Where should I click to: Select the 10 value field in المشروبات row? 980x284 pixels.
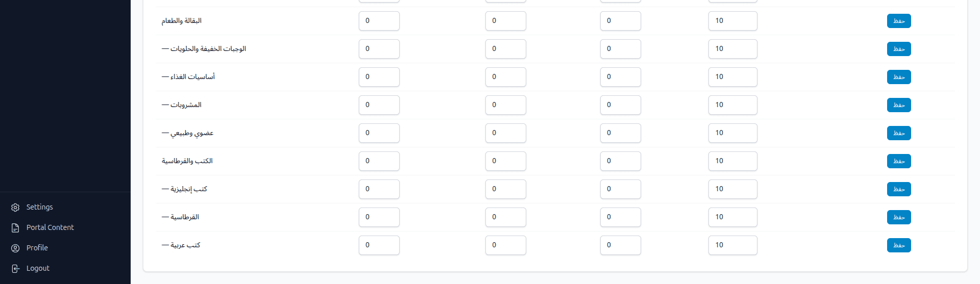[732, 105]
